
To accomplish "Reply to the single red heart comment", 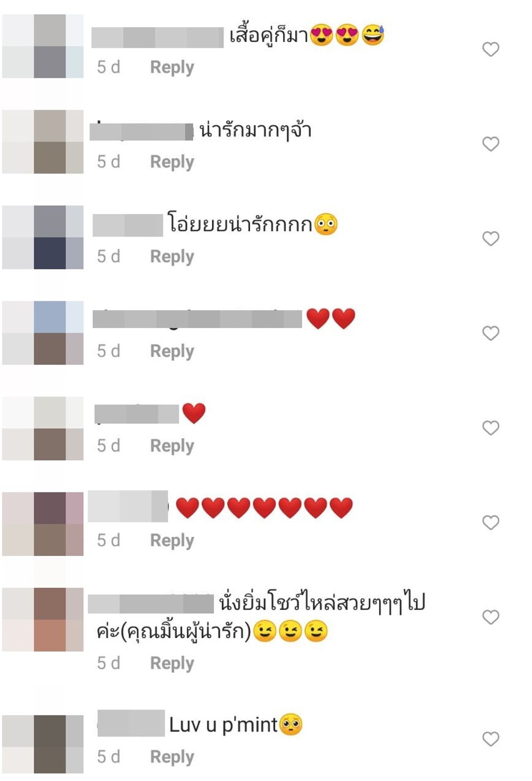I will 172,446.
